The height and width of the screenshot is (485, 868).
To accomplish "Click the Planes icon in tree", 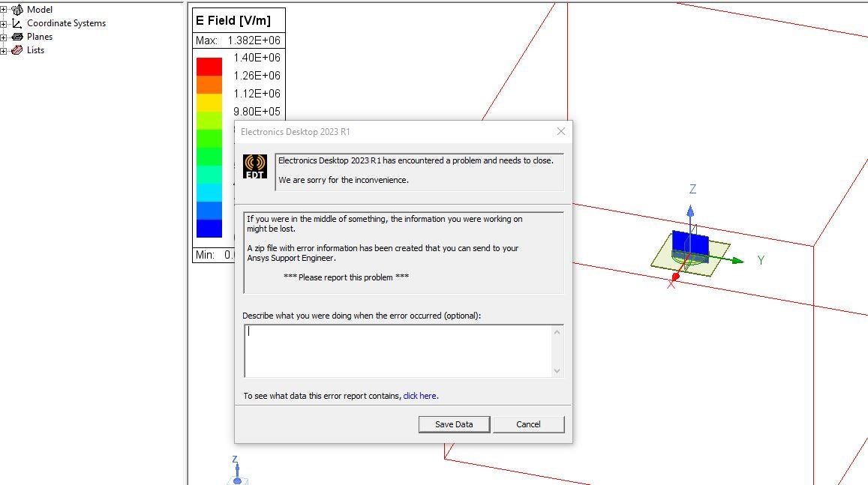I will (x=17, y=37).
